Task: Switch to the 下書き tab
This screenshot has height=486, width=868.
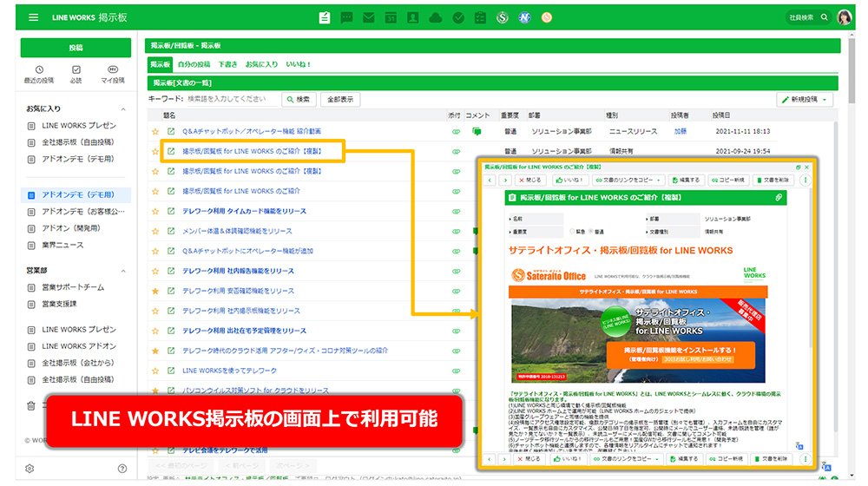Action: pos(227,64)
